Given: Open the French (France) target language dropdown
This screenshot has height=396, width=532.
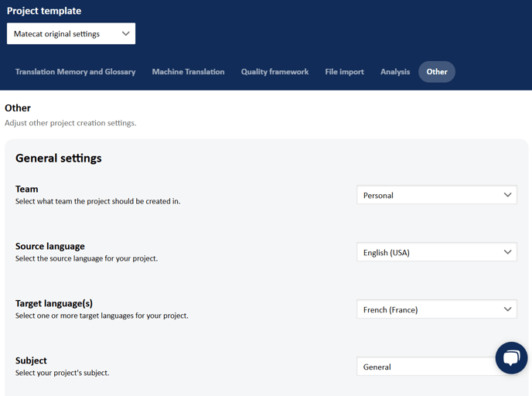Looking at the screenshot, I should [437, 309].
